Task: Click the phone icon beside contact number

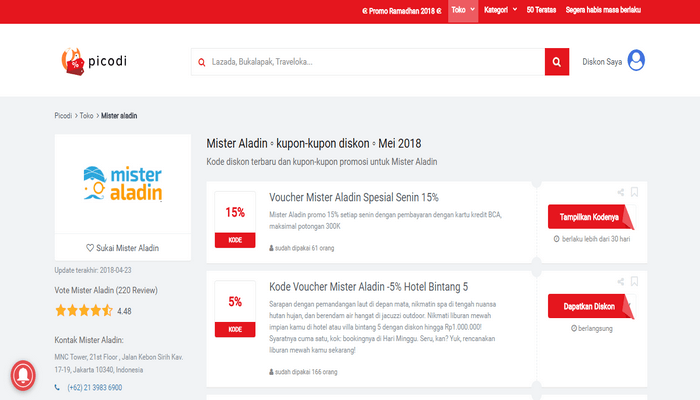Action: point(57,387)
